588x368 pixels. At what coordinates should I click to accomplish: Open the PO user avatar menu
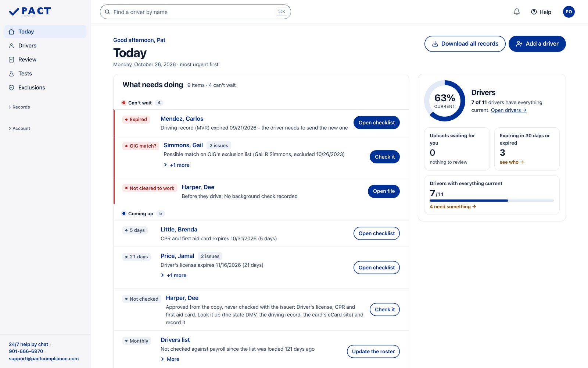[x=569, y=12]
